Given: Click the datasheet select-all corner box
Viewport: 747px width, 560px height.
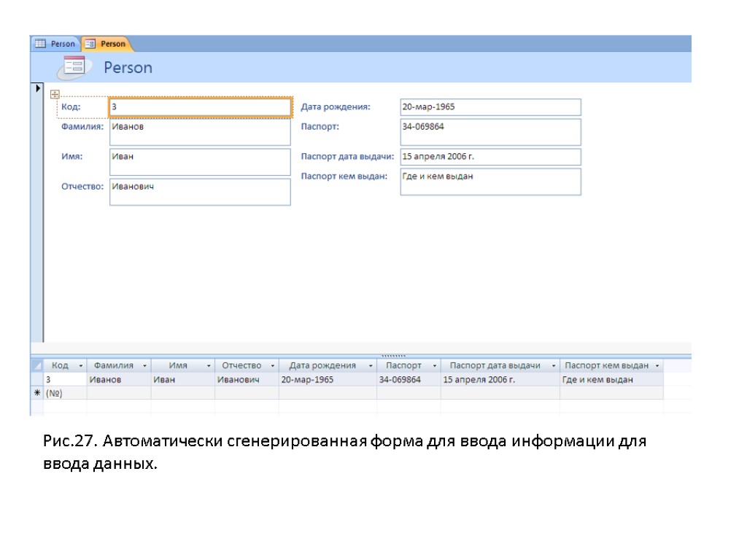Looking at the screenshot, I should coord(37,366).
